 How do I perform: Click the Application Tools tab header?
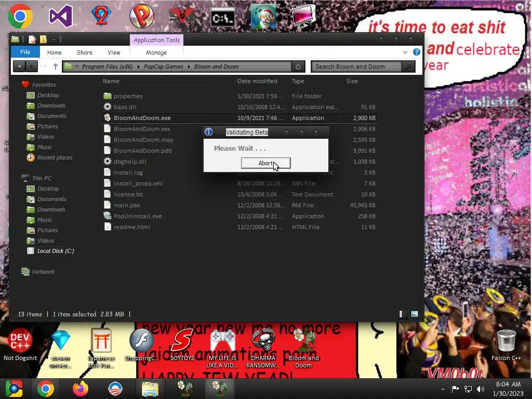pos(157,40)
